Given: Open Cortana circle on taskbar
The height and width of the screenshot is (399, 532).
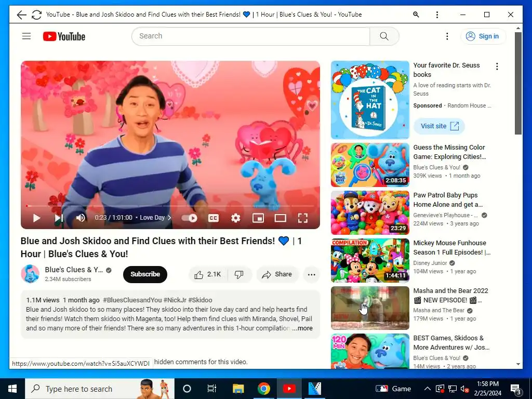Looking at the screenshot, I should tap(187, 389).
